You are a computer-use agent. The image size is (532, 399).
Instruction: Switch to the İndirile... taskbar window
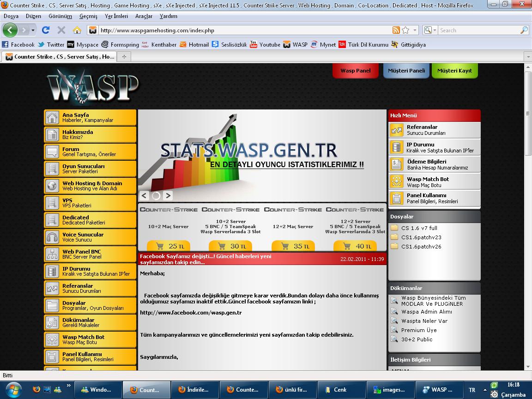(x=195, y=389)
